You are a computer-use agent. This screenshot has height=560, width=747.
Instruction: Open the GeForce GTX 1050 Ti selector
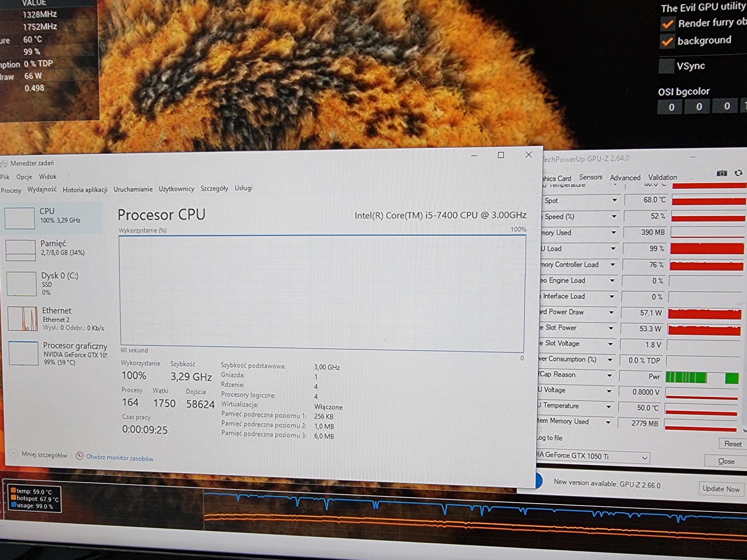click(593, 456)
